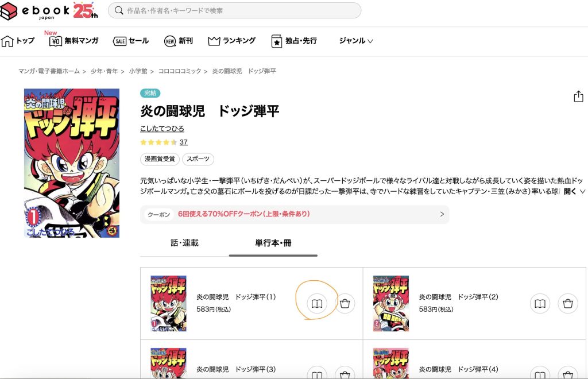Click the large volume 1 cover image
The height and width of the screenshot is (379, 588).
pos(72,163)
